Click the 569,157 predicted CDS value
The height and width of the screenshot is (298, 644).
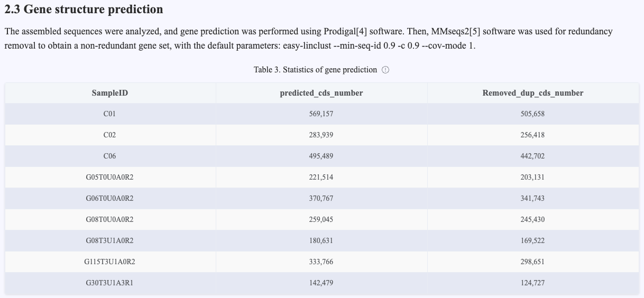[x=321, y=114]
